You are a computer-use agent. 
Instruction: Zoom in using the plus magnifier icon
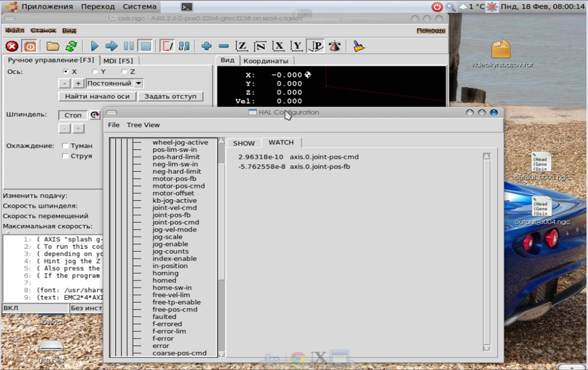[x=206, y=46]
